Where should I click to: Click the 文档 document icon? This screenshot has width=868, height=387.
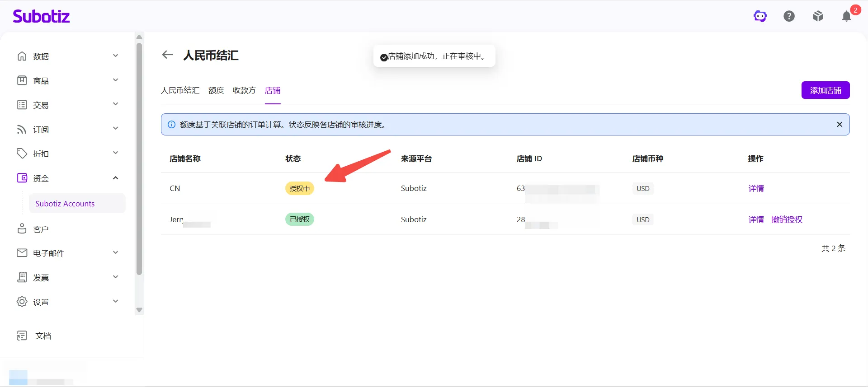pos(22,336)
